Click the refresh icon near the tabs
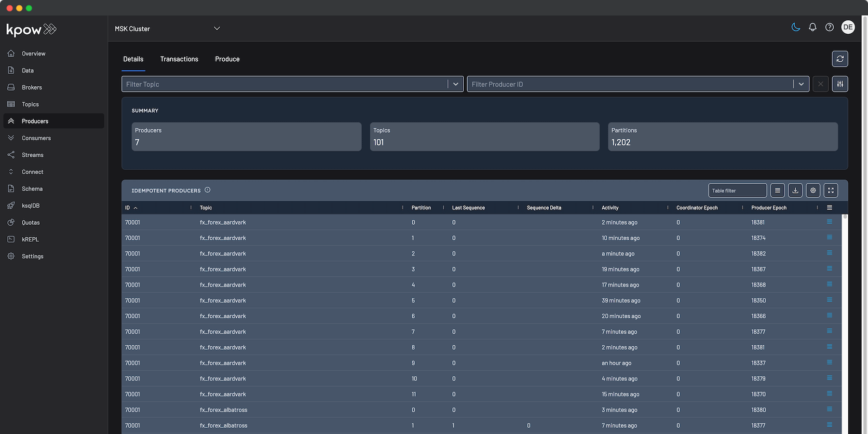Viewport: 868px width, 434px height. pos(840,59)
